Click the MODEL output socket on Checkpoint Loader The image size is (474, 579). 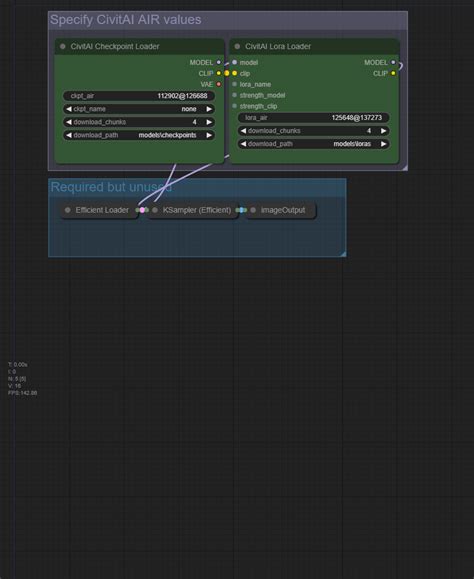pos(219,62)
